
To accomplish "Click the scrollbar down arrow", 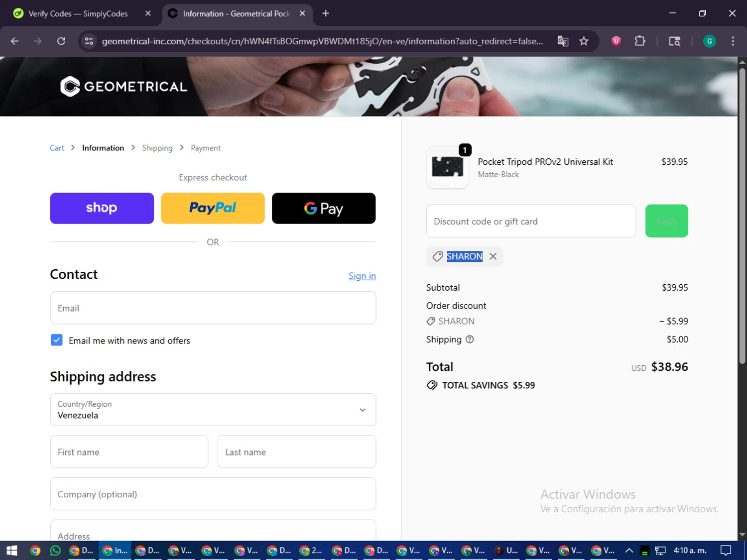I will (742, 535).
